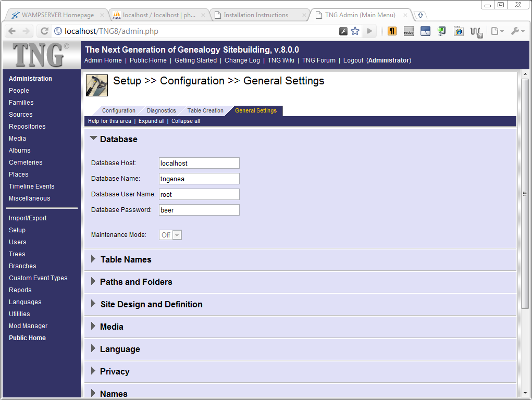The image size is (532, 400).
Task: Open the Table Creation tab
Action: (x=205, y=110)
